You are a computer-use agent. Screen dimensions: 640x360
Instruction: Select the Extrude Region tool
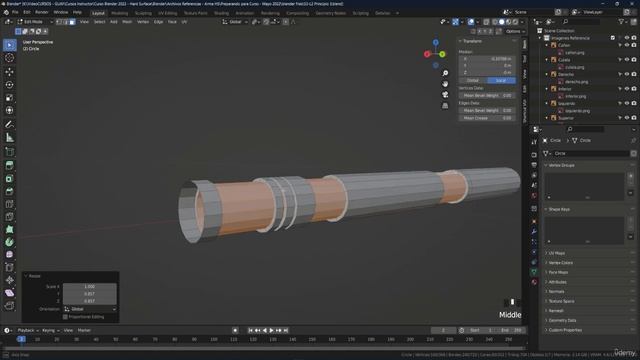(x=9, y=165)
